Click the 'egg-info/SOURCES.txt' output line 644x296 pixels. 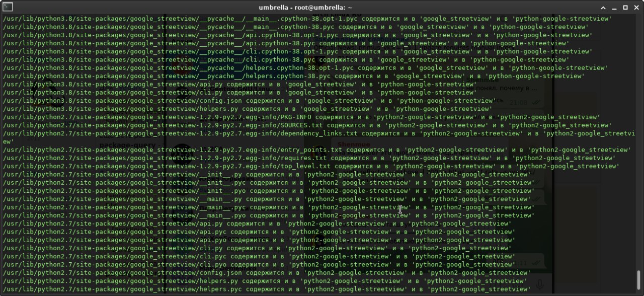[307, 125]
